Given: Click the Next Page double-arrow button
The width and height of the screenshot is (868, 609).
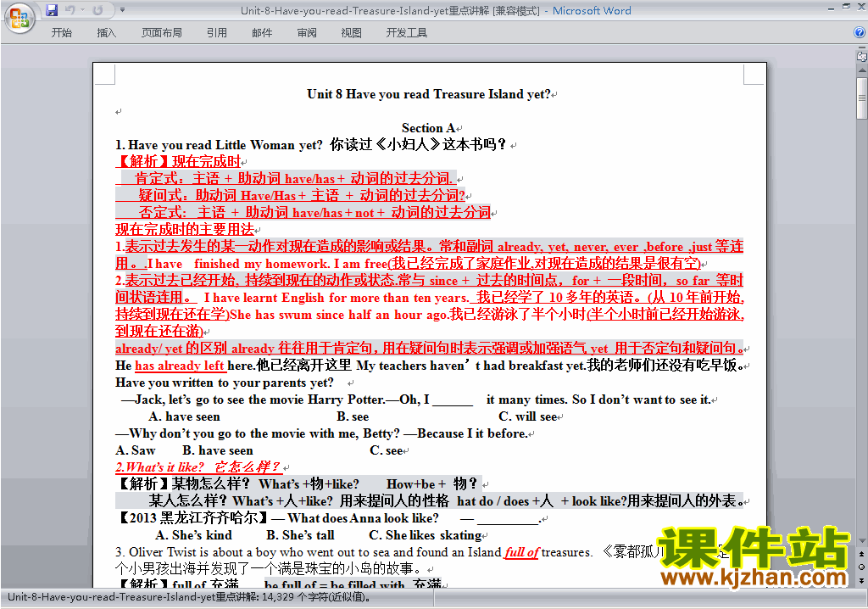Looking at the screenshot, I should (861, 580).
